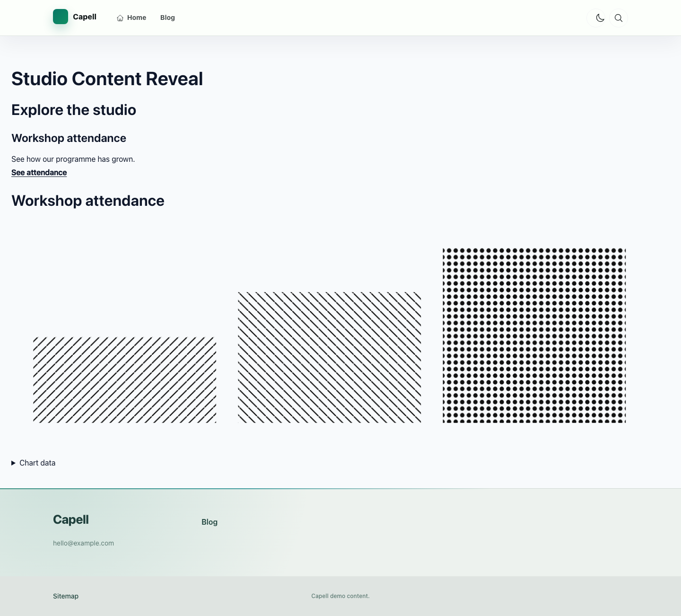Screen dimensions: 681x616
Task: Open the Blog link in the footer
Action: coord(210,522)
